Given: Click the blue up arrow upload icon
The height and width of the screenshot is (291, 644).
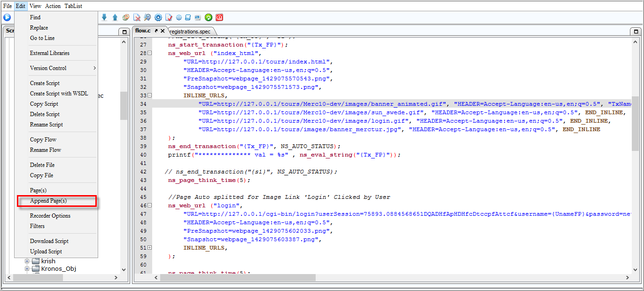Looking at the screenshot, I should (x=115, y=17).
